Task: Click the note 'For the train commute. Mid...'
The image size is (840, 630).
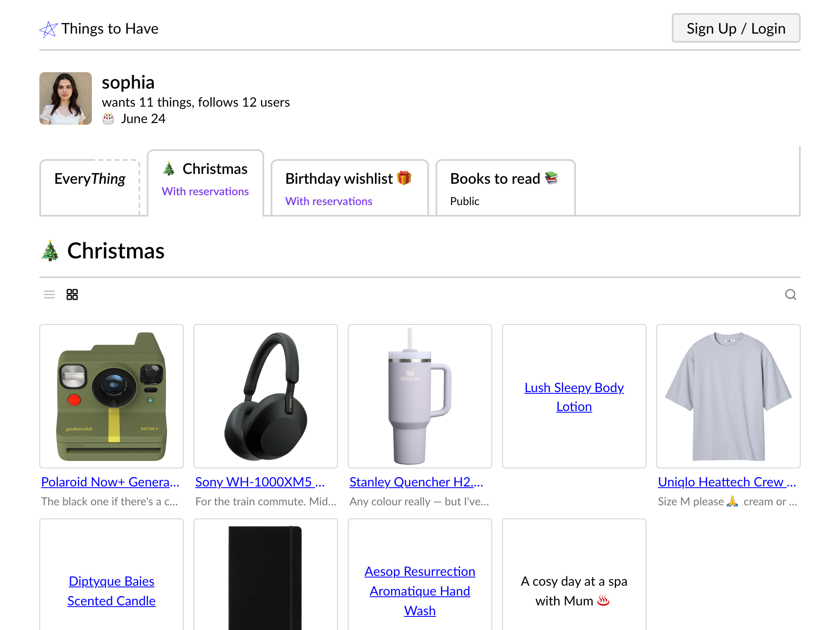Action: pos(266,502)
